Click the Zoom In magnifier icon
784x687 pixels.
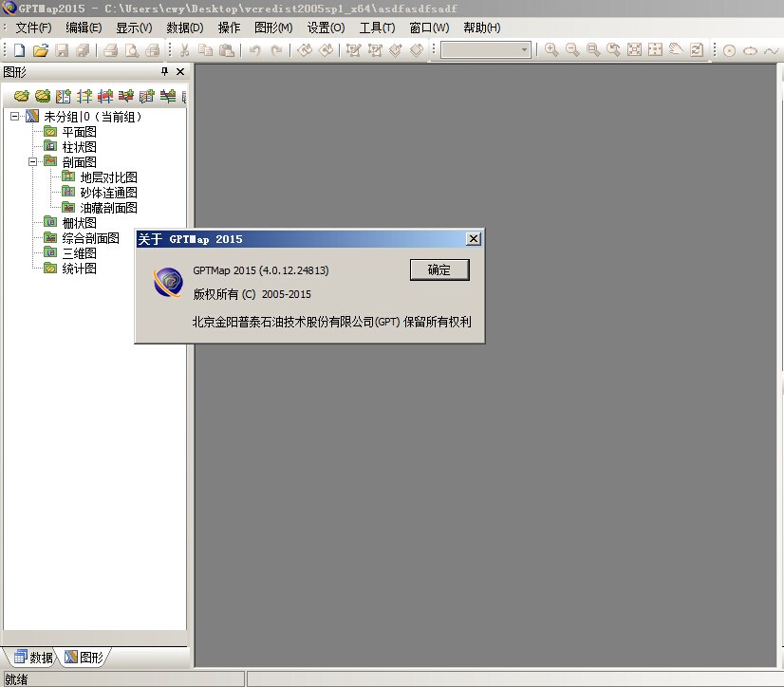click(x=551, y=50)
